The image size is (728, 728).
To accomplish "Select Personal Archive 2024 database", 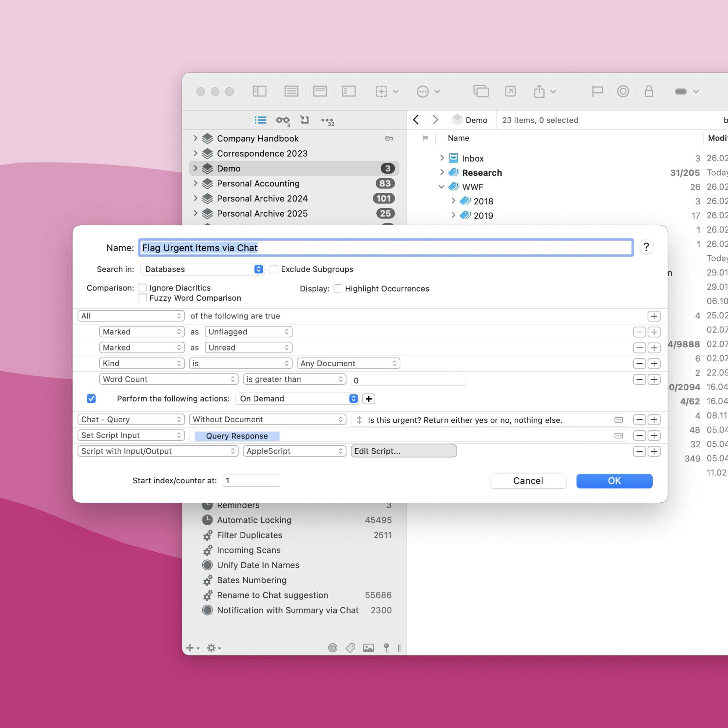I will click(x=294, y=198).
